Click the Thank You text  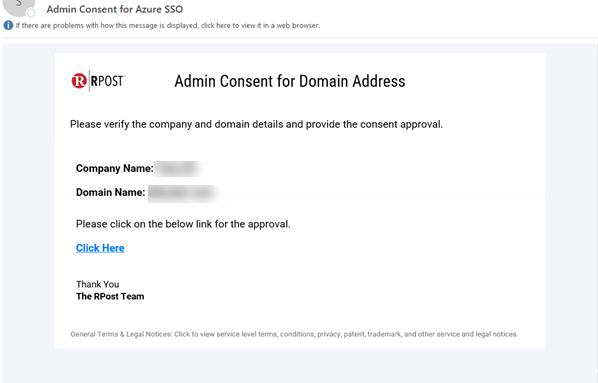[97, 284]
